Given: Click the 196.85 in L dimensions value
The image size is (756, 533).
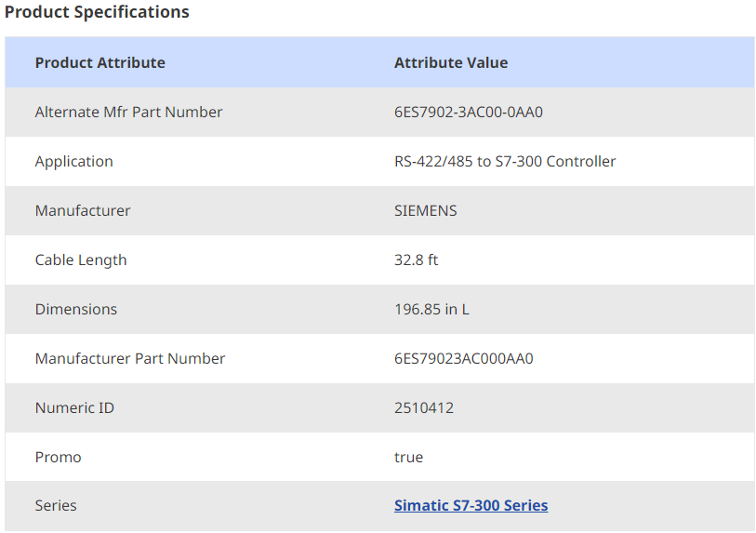Looking at the screenshot, I should point(431,310).
